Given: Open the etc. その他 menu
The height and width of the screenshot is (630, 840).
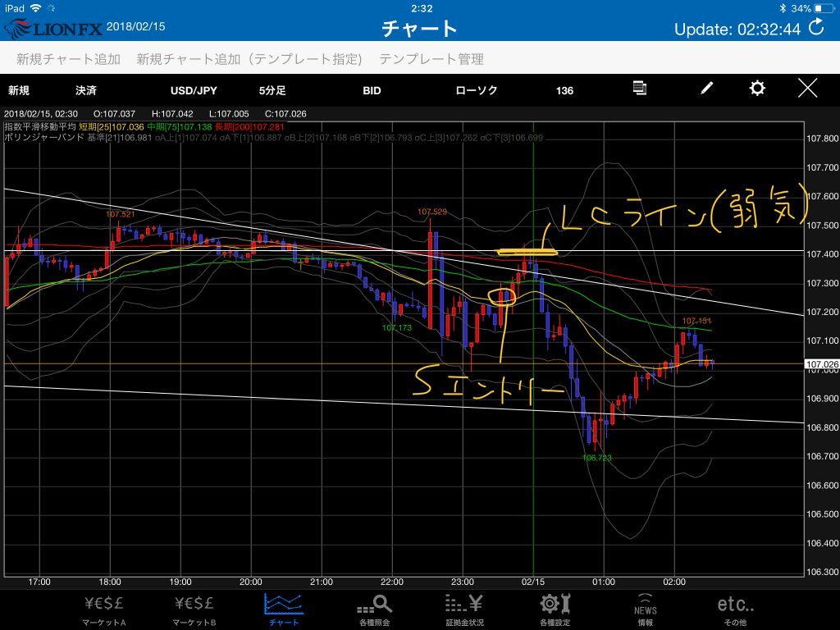Looking at the screenshot, I should click(735, 609).
